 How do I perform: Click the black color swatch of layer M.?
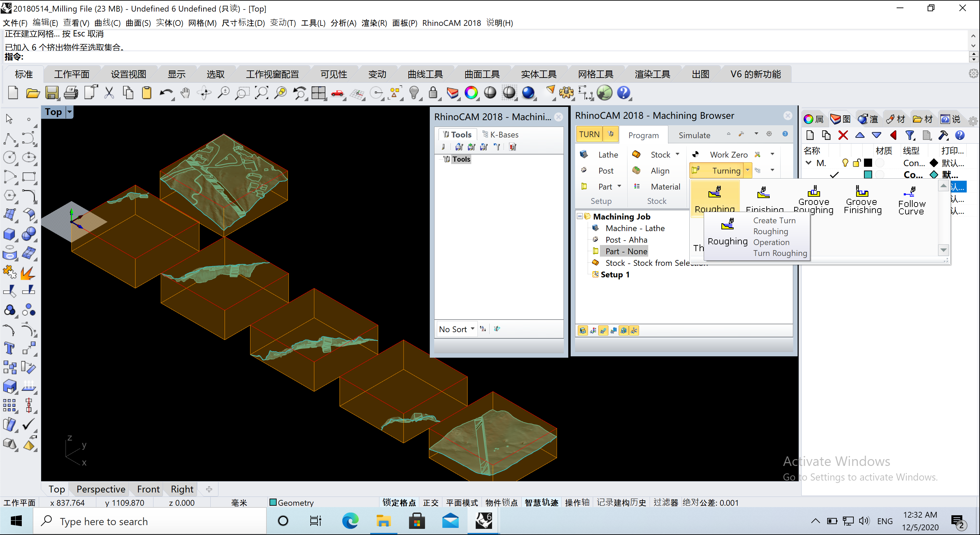pyautogui.click(x=868, y=163)
